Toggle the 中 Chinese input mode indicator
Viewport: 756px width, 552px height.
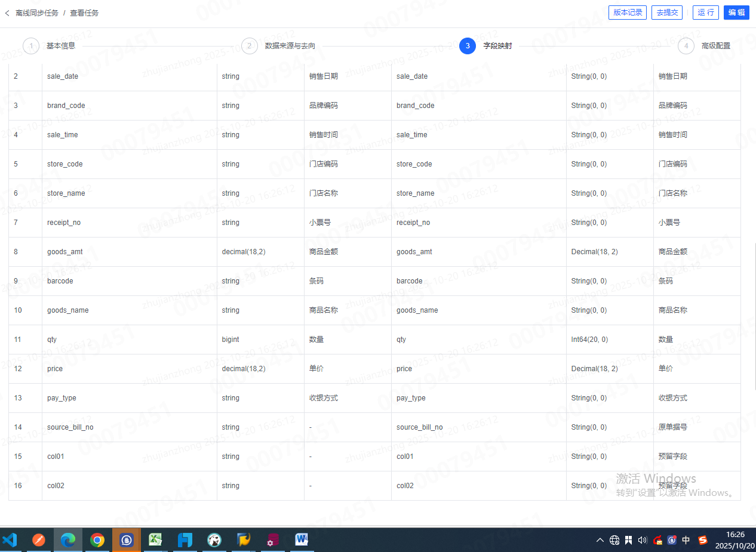[x=686, y=540]
